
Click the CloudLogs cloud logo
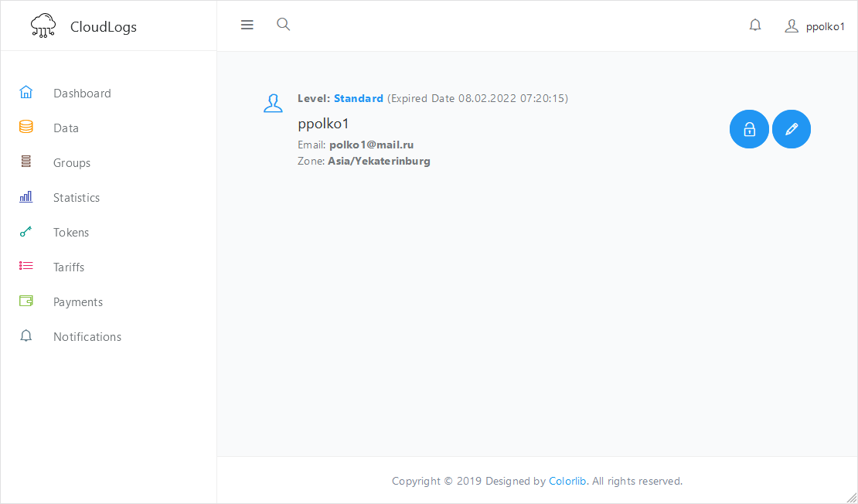[x=43, y=26]
